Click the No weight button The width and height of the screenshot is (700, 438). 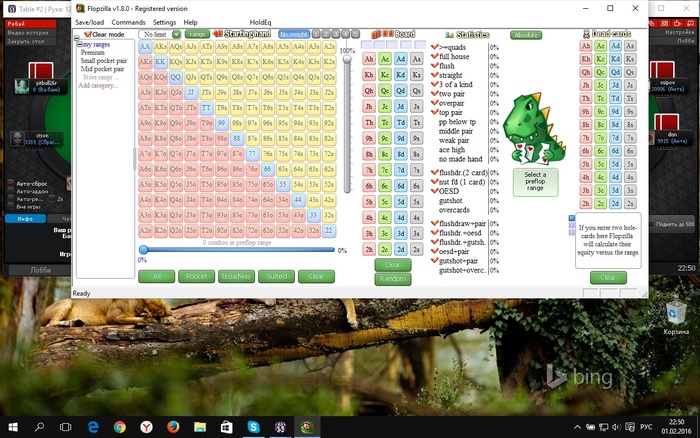coord(294,34)
